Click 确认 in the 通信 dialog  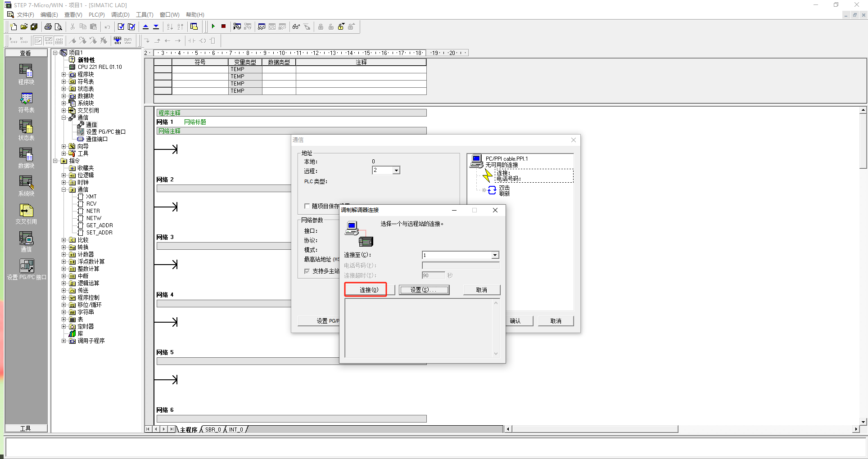tap(515, 321)
